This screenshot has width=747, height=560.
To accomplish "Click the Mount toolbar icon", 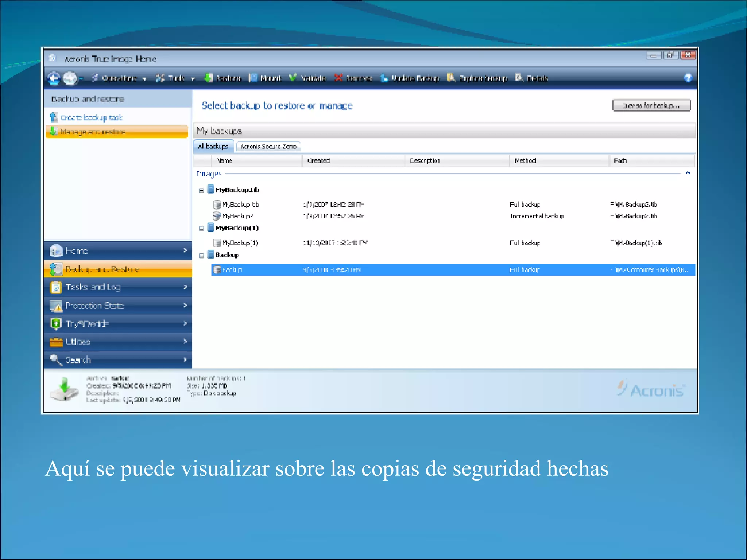I will [253, 78].
